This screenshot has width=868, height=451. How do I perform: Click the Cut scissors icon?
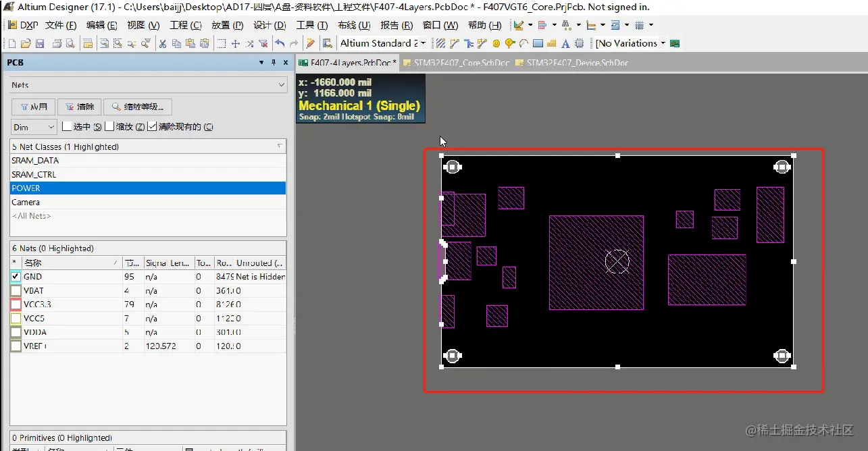click(x=163, y=43)
